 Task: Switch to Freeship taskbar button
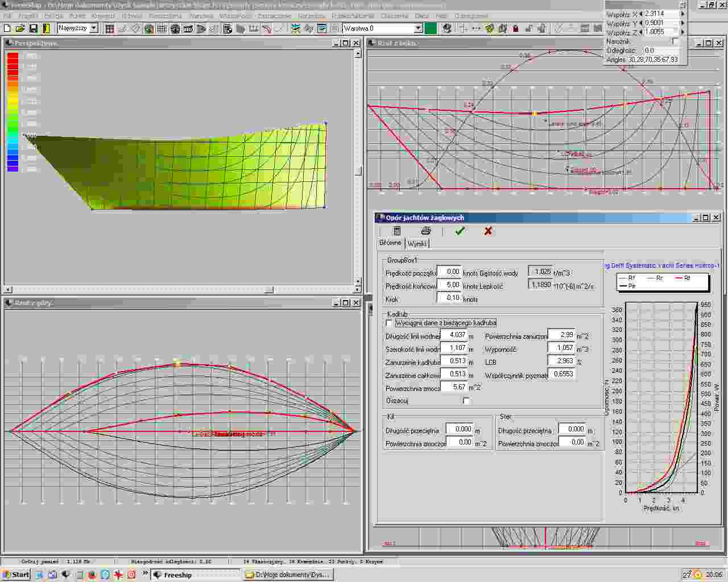click(193, 575)
